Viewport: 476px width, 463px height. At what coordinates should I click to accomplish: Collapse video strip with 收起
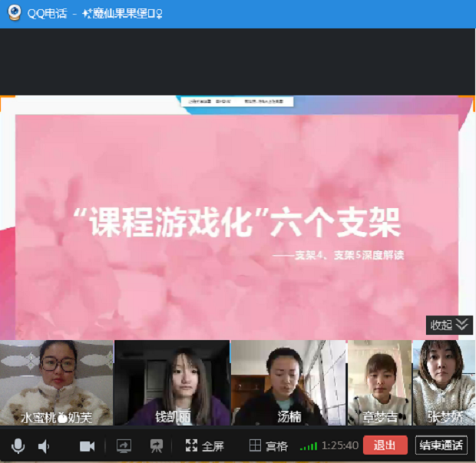[x=449, y=325]
